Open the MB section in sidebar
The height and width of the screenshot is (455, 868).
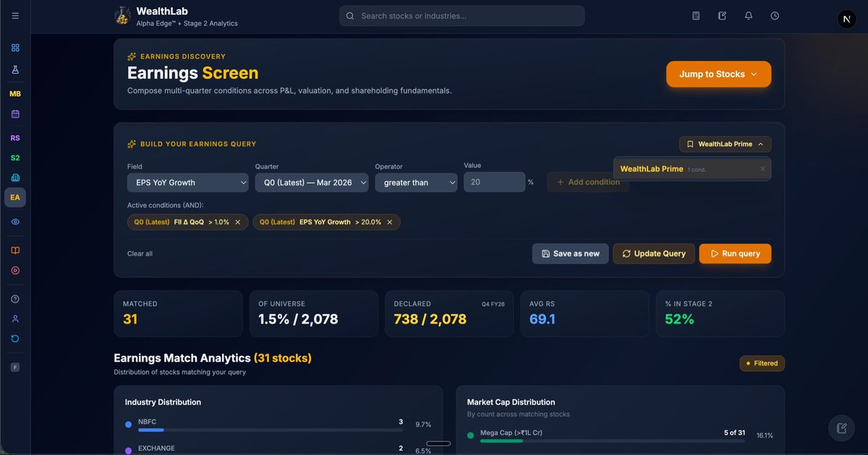[x=15, y=94]
